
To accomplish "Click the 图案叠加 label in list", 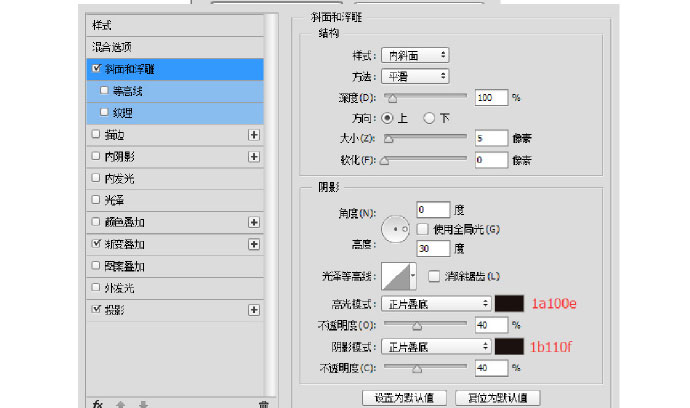I will [x=125, y=266].
